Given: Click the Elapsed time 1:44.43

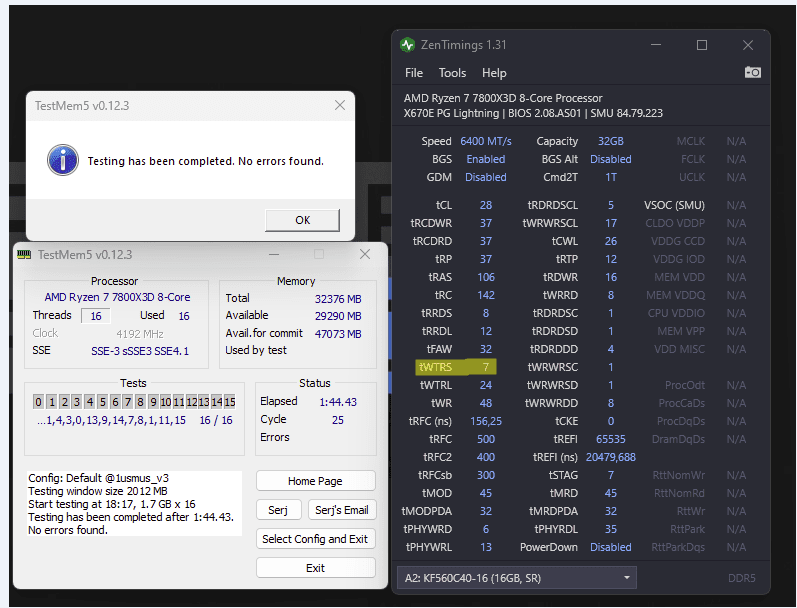Looking at the screenshot, I should point(338,402).
